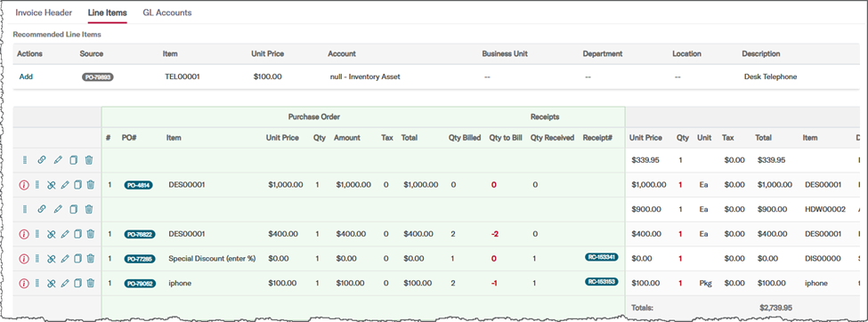The width and height of the screenshot is (868, 322).
Task: Copy the HDW00002 line item
Action: pyautogui.click(x=73, y=209)
